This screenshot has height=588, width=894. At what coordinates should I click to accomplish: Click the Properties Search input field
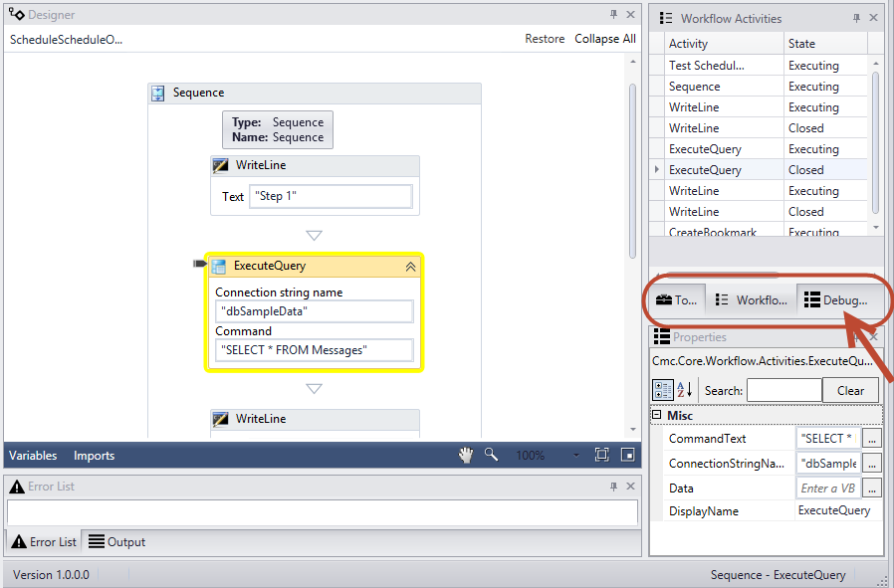783,390
